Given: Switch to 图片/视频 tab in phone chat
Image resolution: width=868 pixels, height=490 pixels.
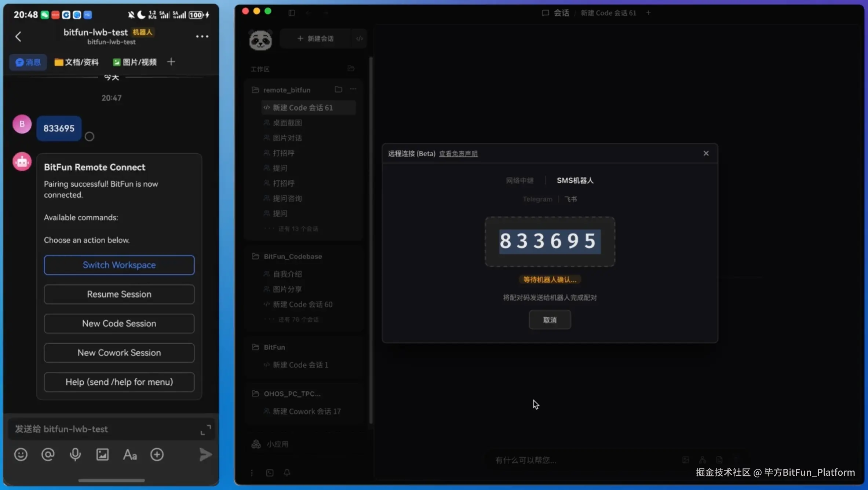Looking at the screenshot, I should tap(135, 62).
